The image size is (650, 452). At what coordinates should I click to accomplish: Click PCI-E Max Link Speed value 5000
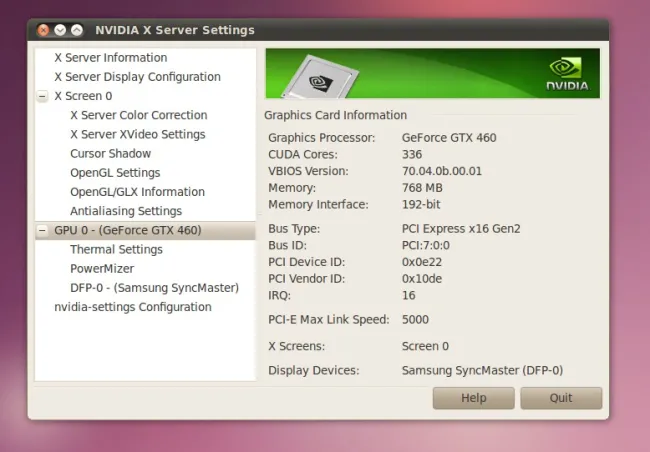(415, 320)
